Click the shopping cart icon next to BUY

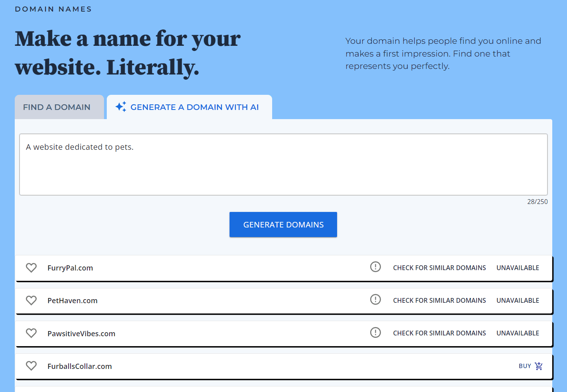tap(539, 366)
